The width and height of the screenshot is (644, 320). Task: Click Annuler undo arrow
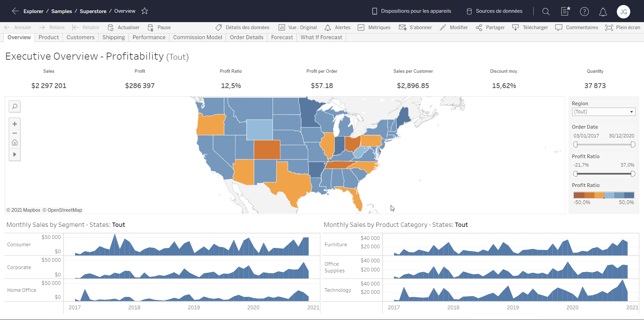point(17,27)
